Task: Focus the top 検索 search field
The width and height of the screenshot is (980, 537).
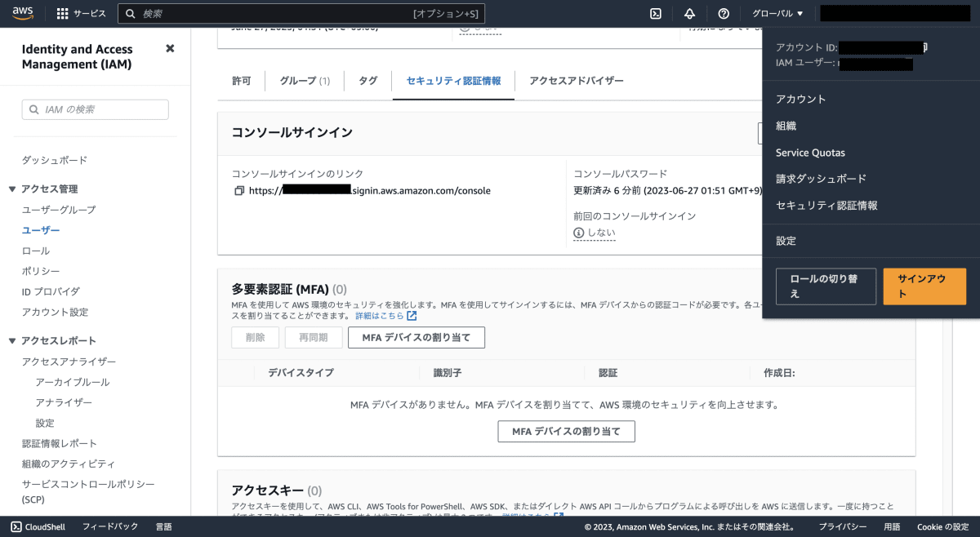Action: (x=301, y=14)
